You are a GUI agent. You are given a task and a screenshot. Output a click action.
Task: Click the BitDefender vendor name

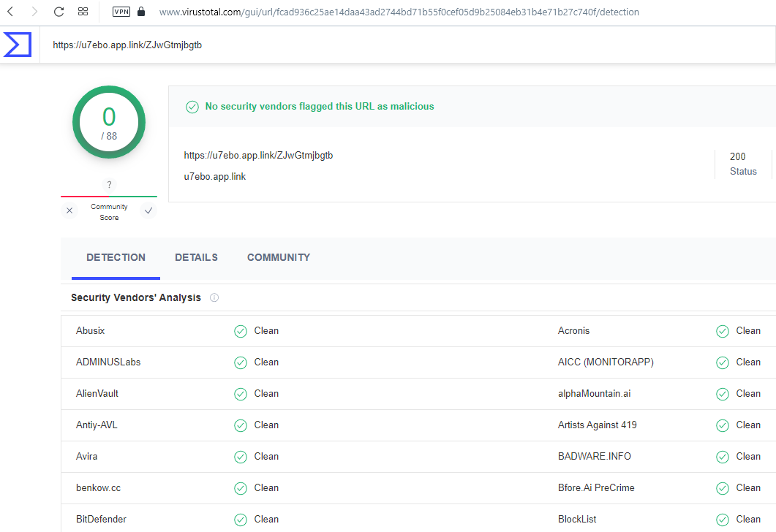point(101,519)
